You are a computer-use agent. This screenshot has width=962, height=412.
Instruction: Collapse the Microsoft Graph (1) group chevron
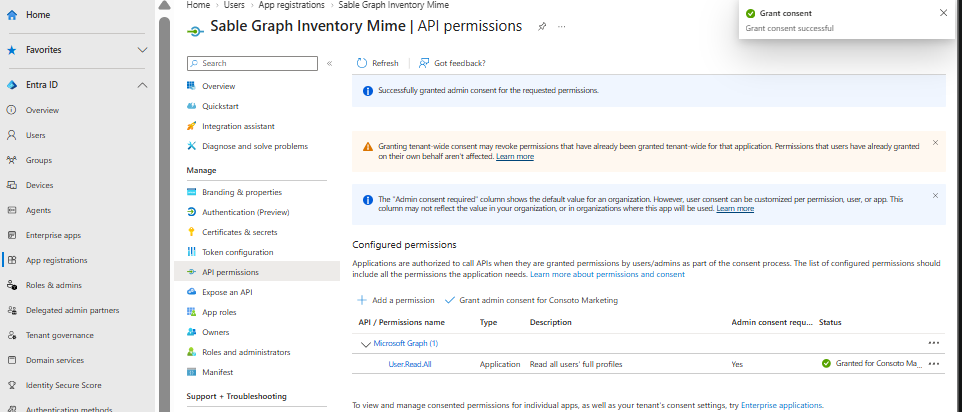click(x=366, y=344)
